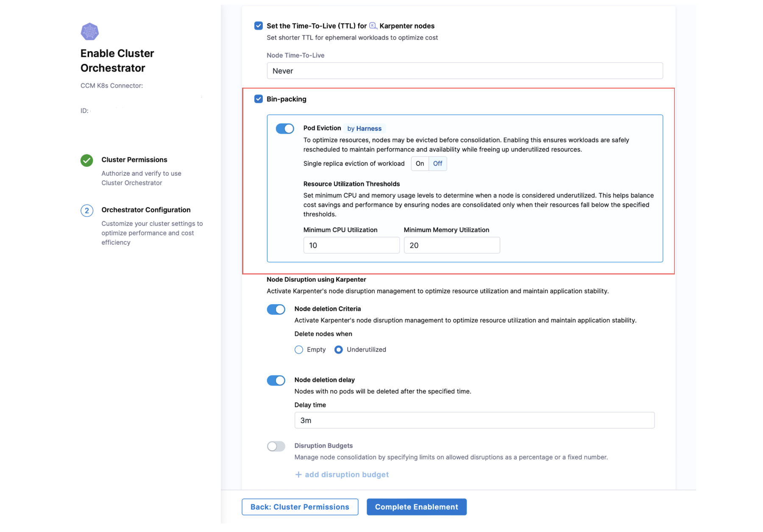Click the Minimum CPU Utilization input
Screen dimensions: 763x532
pyautogui.click(x=351, y=245)
